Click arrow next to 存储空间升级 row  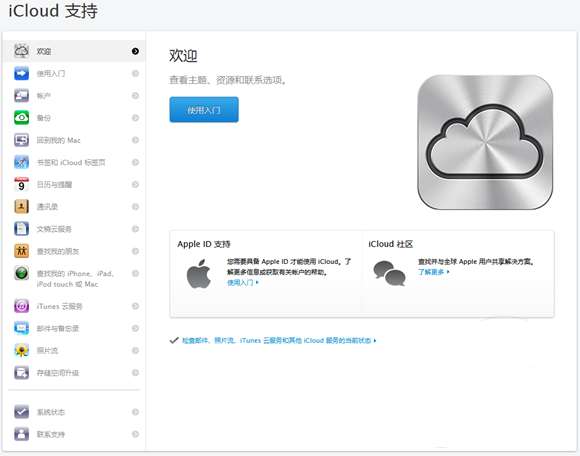click(x=135, y=372)
